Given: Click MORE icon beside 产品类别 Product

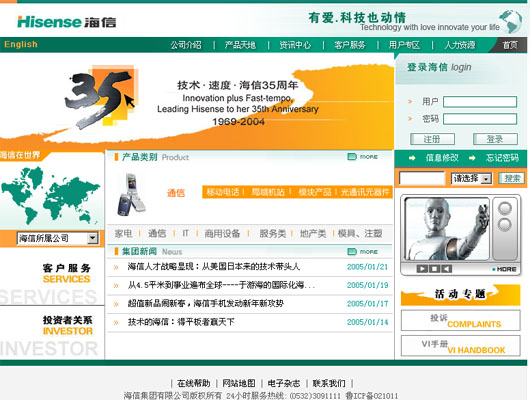Looking at the screenshot, I should (363, 157).
